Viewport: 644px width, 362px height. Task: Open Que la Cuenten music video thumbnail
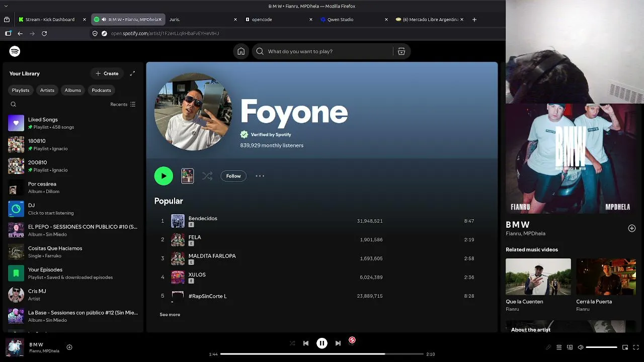[x=538, y=277]
